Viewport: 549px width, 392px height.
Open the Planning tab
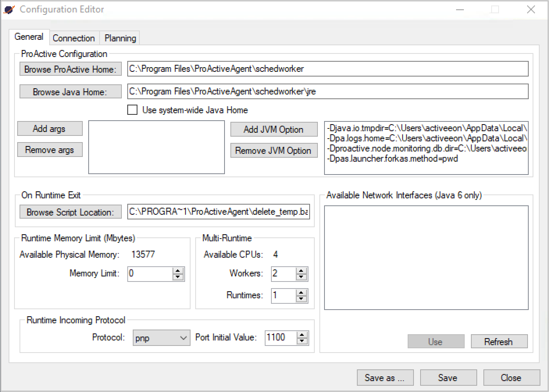click(120, 38)
